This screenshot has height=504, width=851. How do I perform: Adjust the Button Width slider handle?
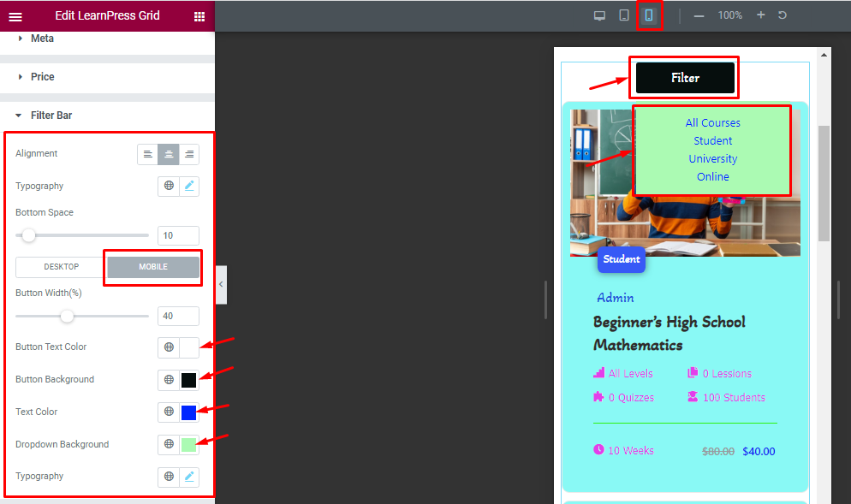pyautogui.click(x=67, y=317)
